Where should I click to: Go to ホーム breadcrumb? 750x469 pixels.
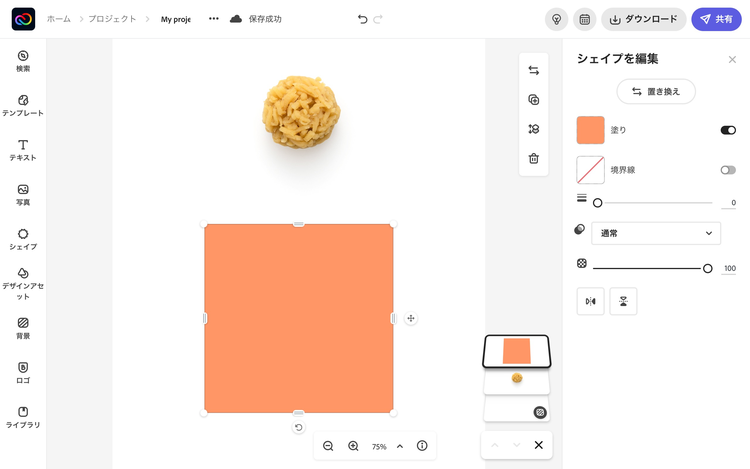pos(58,19)
